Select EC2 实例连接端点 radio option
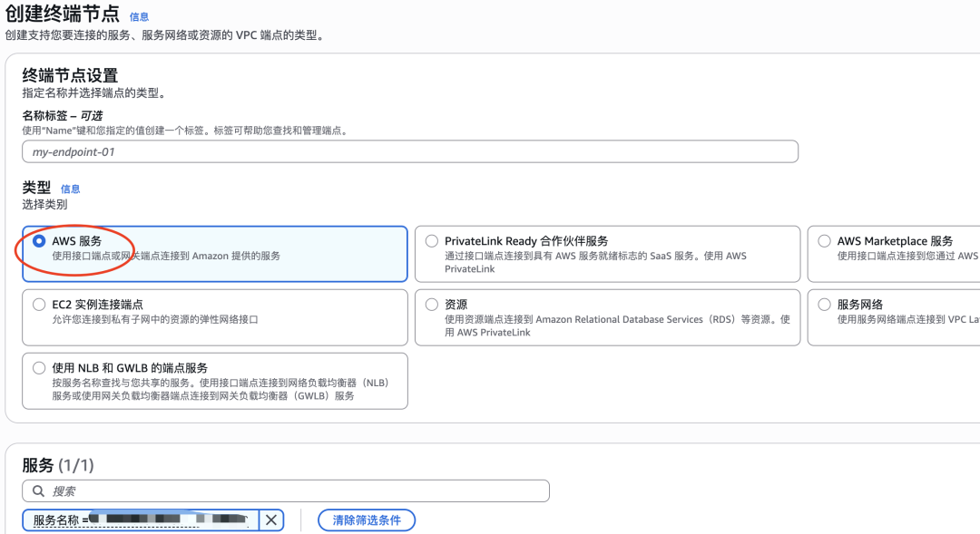Image resolution: width=980 pixels, height=534 pixels. (x=39, y=305)
